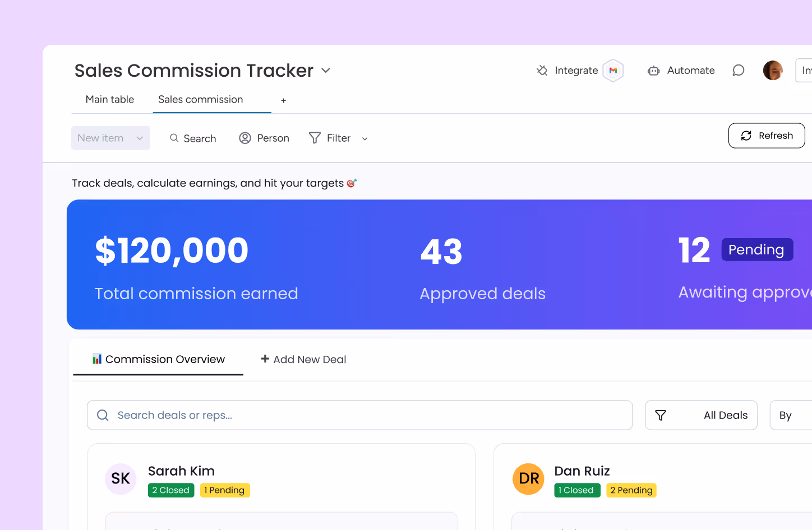Click the Automate robot icon
The image size is (812, 530).
point(653,70)
